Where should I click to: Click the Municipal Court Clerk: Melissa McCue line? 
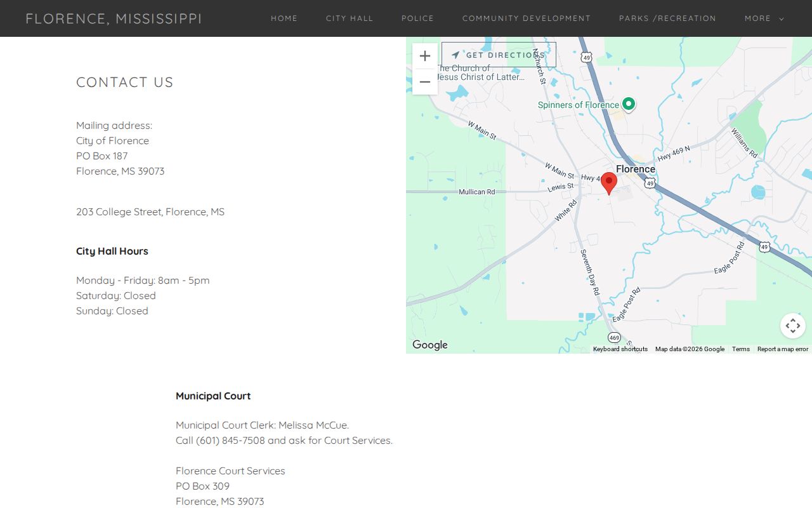pos(263,425)
